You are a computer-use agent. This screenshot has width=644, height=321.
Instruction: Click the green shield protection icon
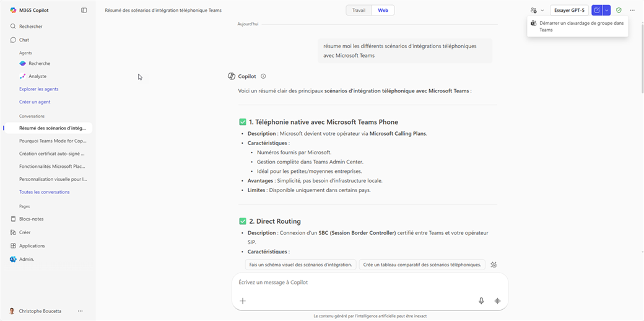[619, 11]
